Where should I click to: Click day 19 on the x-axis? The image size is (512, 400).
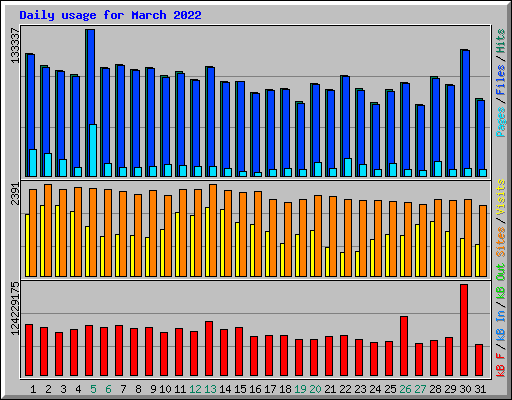(300, 389)
